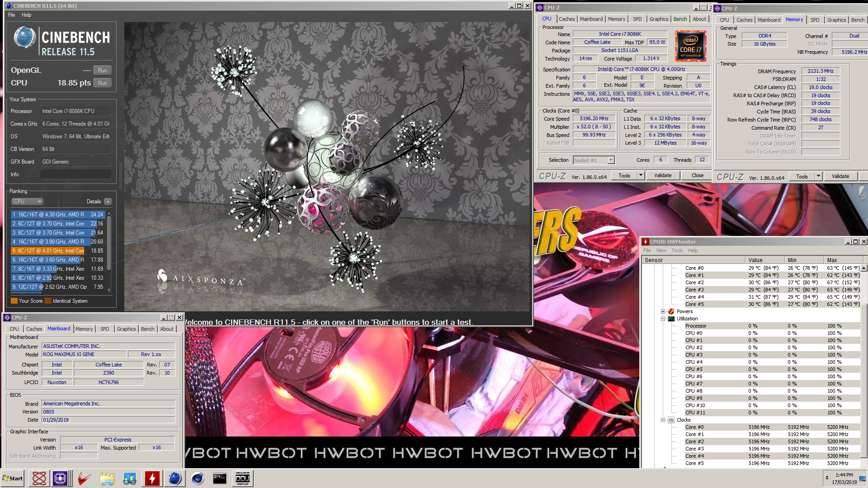The image size is (868, 488).
Task: Select ranking row '12C/12T @ 2.62 GHz, AMD Op'
Action: (x=58, y=287)
